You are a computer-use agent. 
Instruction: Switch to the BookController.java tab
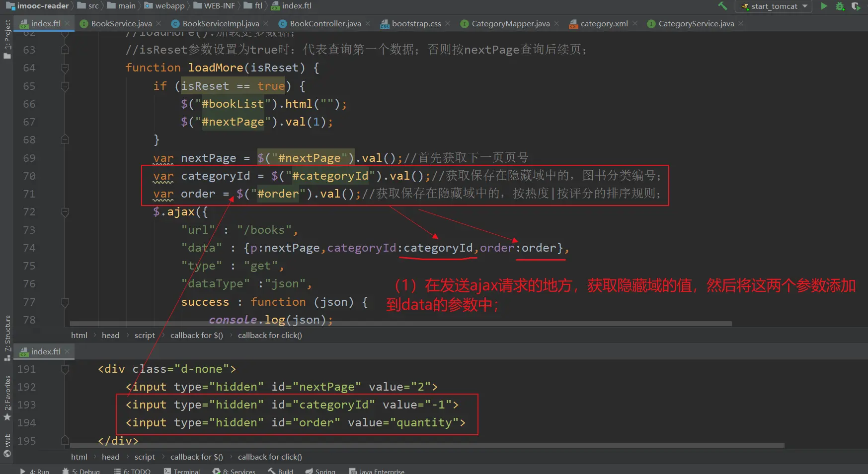click(x=325, y=24)
